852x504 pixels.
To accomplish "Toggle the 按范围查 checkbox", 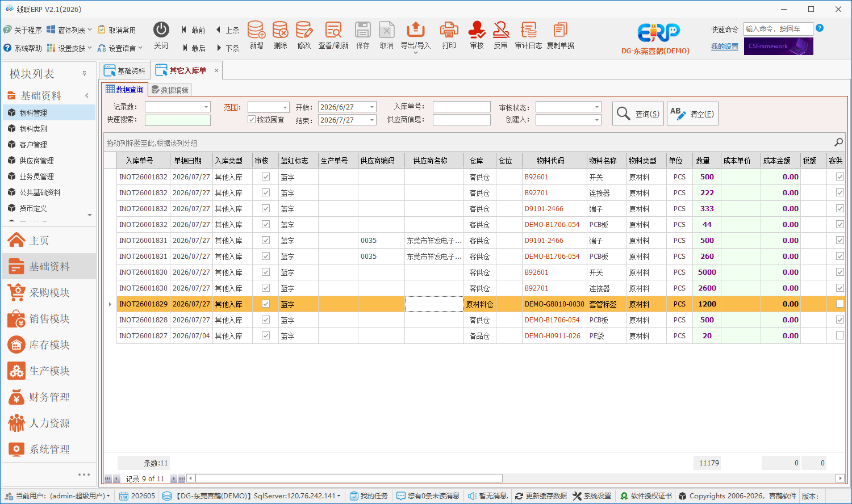I will 252,120.
